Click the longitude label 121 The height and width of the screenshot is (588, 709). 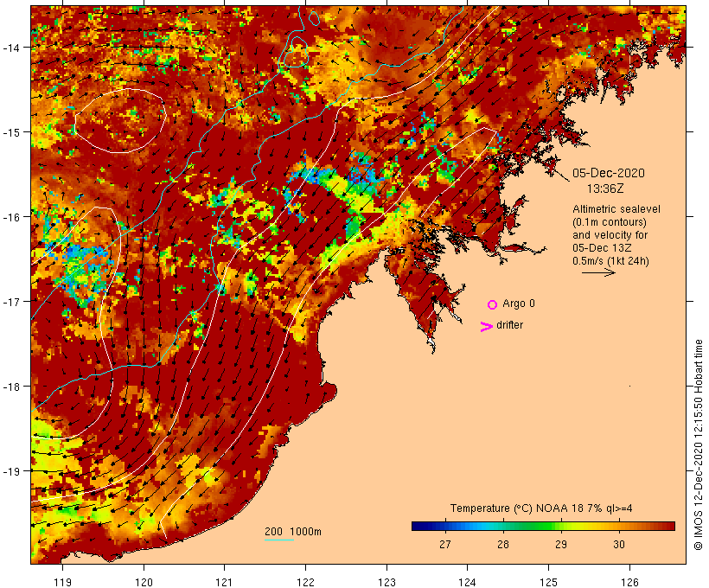click(224, 582)
